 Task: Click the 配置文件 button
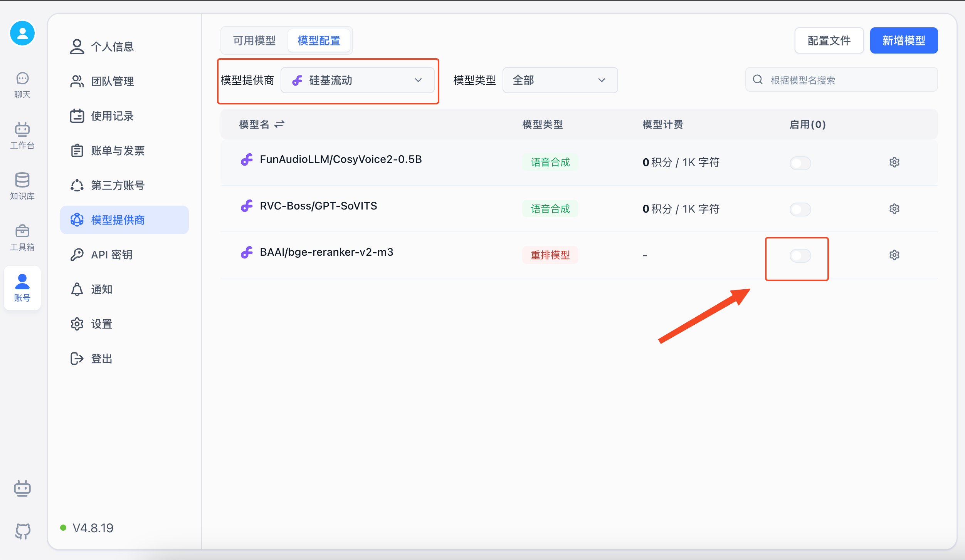829,40
